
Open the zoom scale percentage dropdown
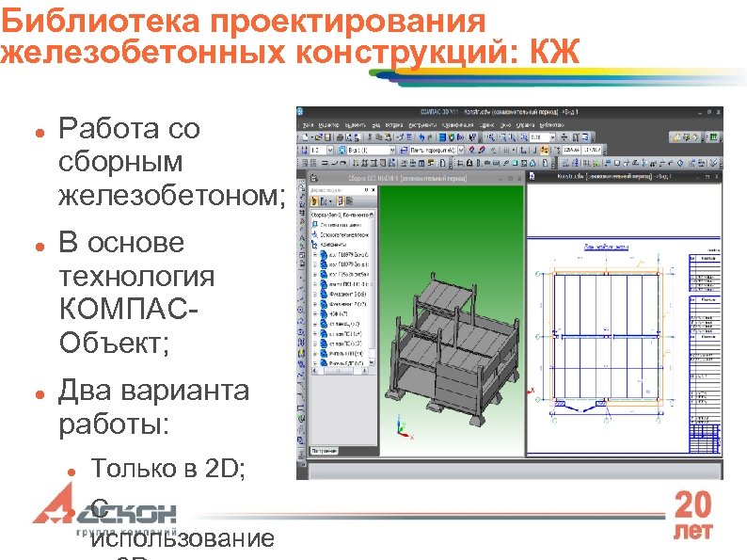click(552, 137)
